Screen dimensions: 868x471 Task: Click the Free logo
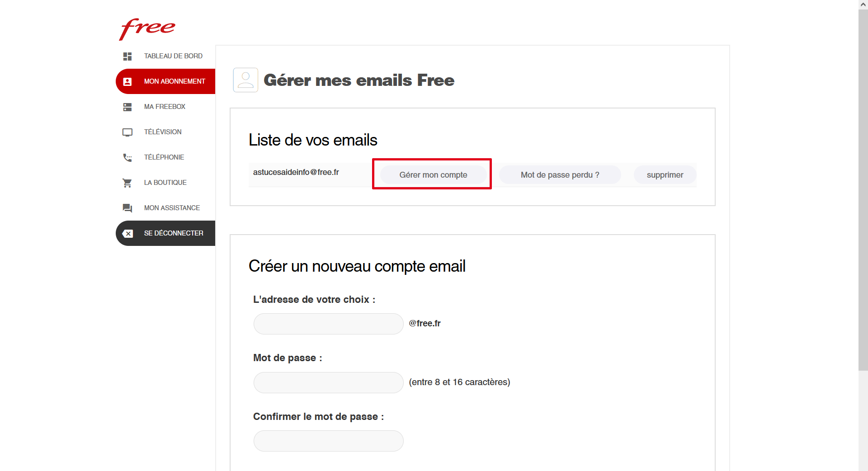point(147,29)
